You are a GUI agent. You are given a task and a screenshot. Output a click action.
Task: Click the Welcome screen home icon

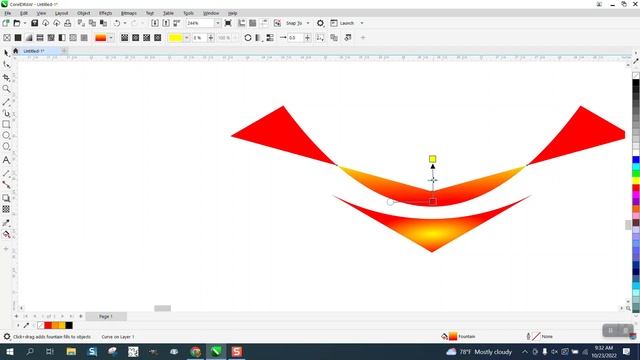pos(16,51)
